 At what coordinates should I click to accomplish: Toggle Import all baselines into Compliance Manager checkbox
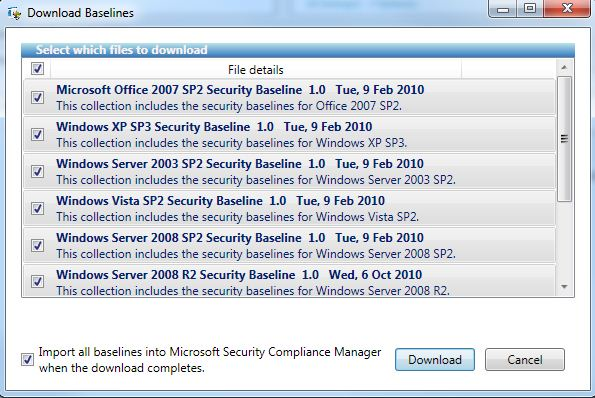(27, 359)
